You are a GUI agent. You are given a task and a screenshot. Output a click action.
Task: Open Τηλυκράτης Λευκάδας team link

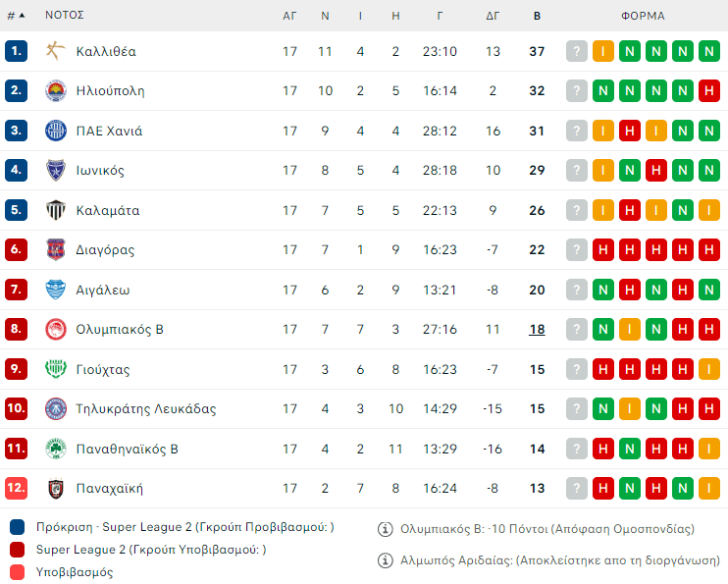145,409
